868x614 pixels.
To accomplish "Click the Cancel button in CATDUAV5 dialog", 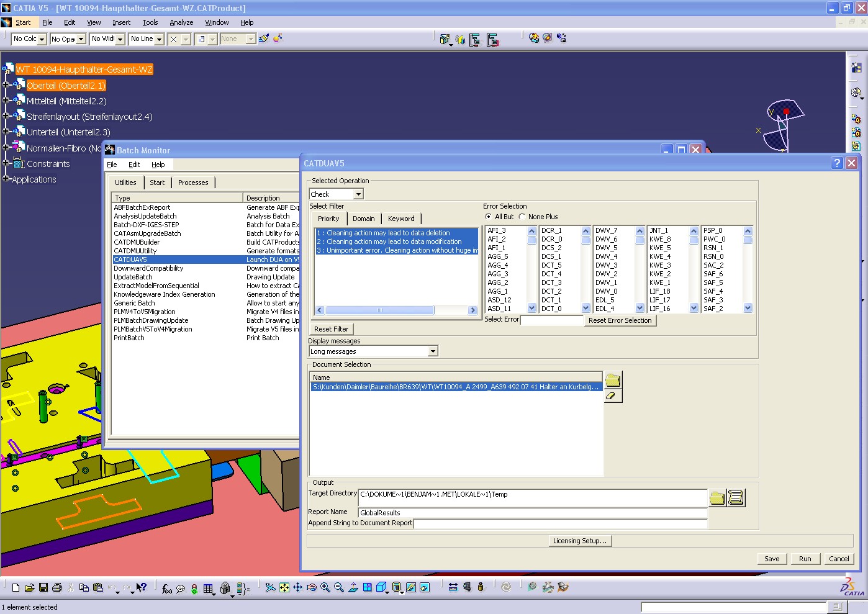I will coord(839,559).
